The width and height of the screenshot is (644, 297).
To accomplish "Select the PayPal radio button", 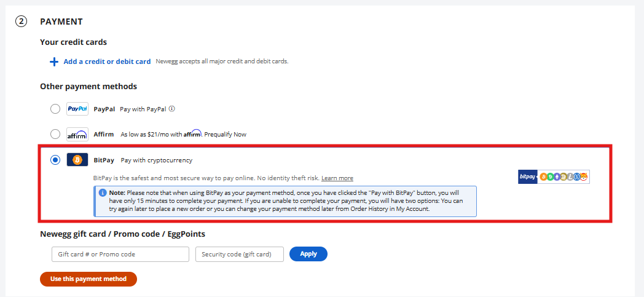I will coord(55,109).
